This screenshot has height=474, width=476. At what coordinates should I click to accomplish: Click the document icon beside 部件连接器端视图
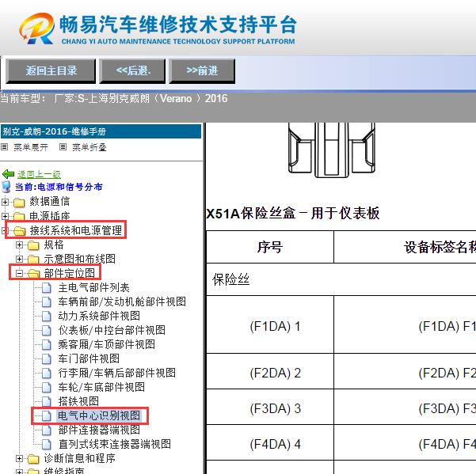coord(47,430)
